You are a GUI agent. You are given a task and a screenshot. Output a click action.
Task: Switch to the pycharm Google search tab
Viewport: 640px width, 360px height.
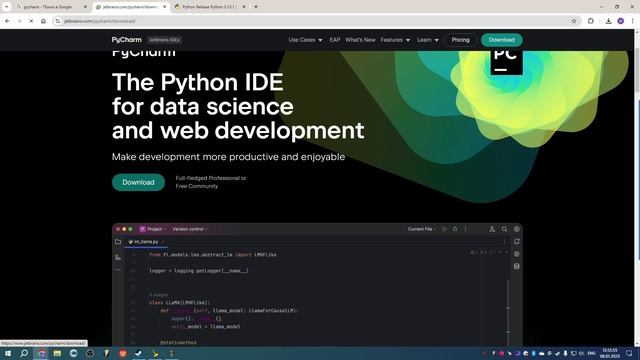(51, 7)
